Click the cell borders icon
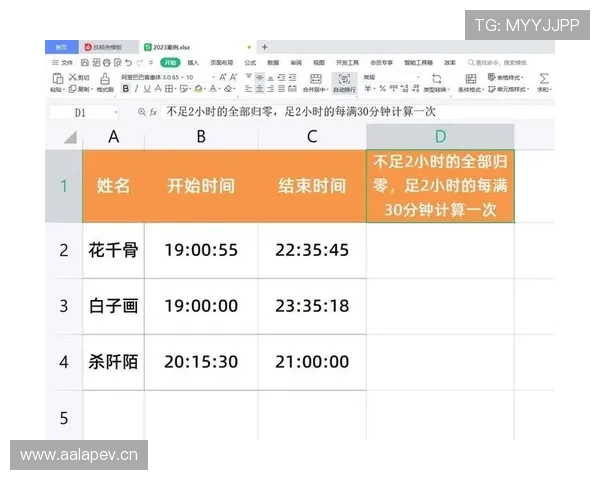 [169, 89]
